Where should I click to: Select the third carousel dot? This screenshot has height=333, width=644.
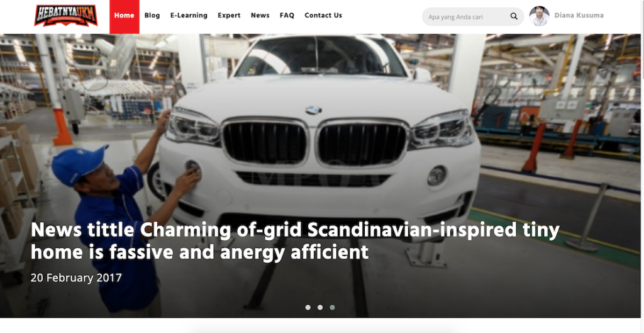point(332,307)
